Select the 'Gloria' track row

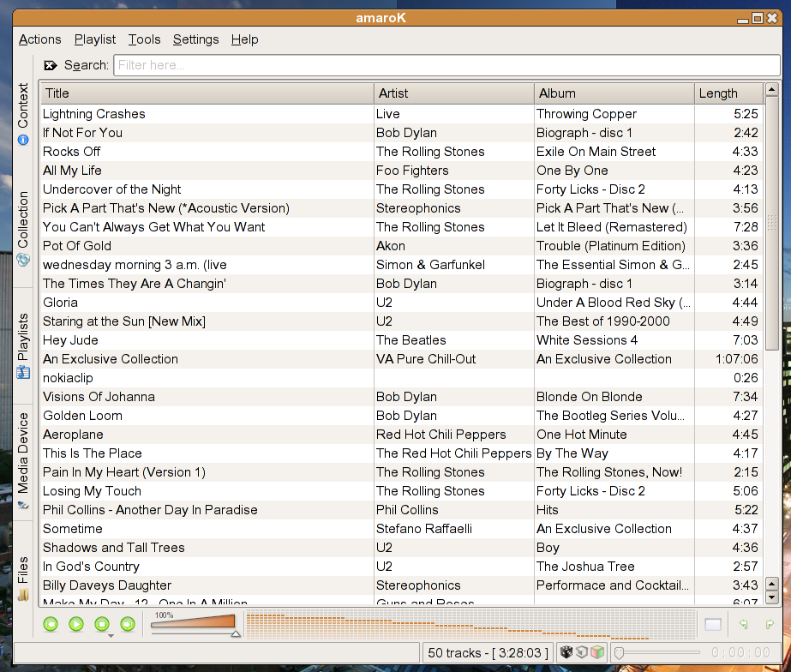(x=402, y=303)
